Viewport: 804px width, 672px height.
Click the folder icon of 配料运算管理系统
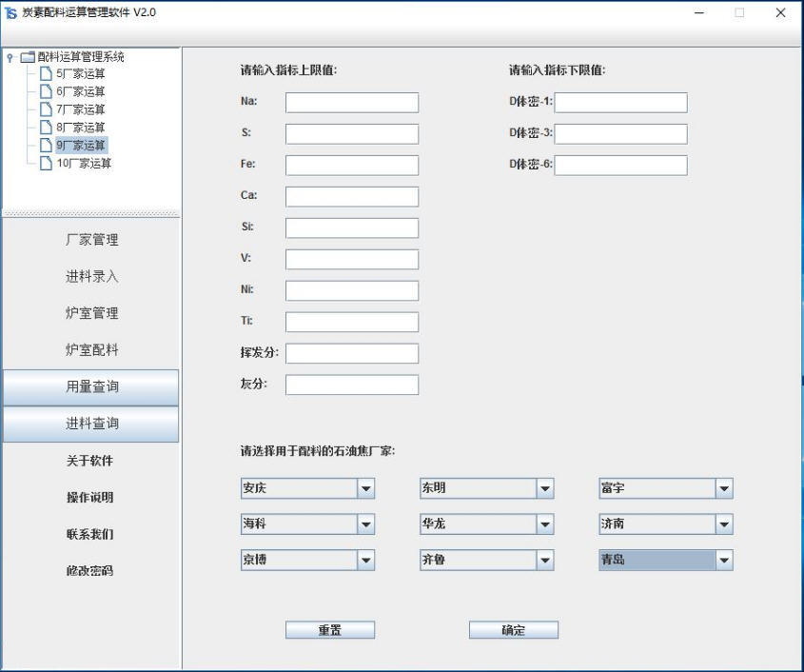coord(26,57)
